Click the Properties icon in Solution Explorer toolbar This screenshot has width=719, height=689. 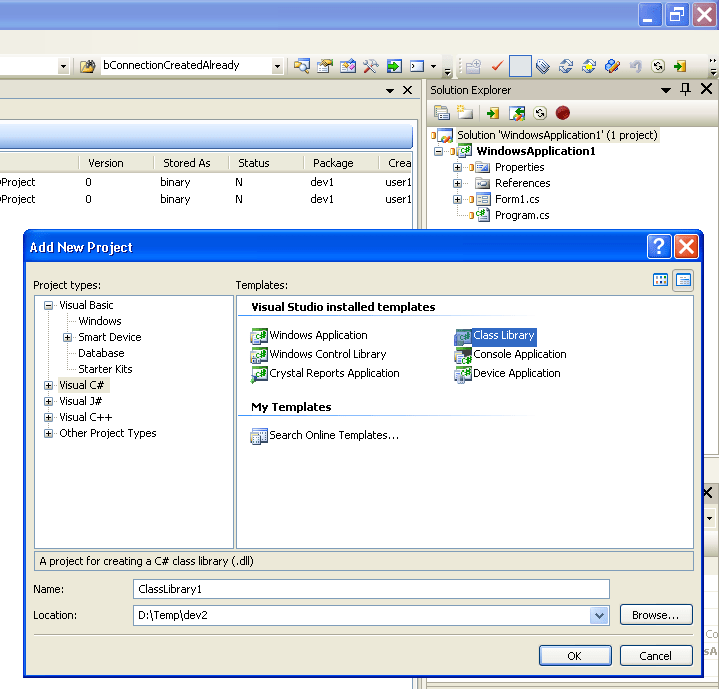pos(442,113)
